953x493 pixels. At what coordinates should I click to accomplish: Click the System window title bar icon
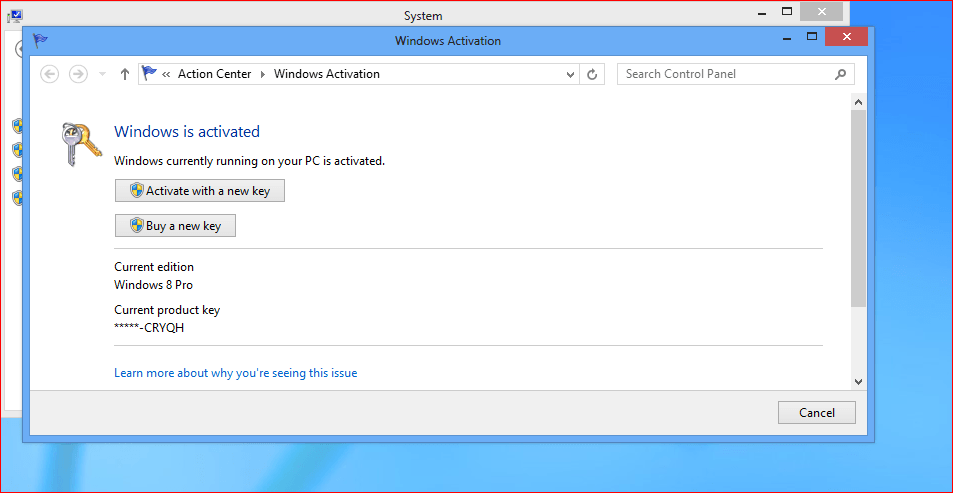point(15,16)
